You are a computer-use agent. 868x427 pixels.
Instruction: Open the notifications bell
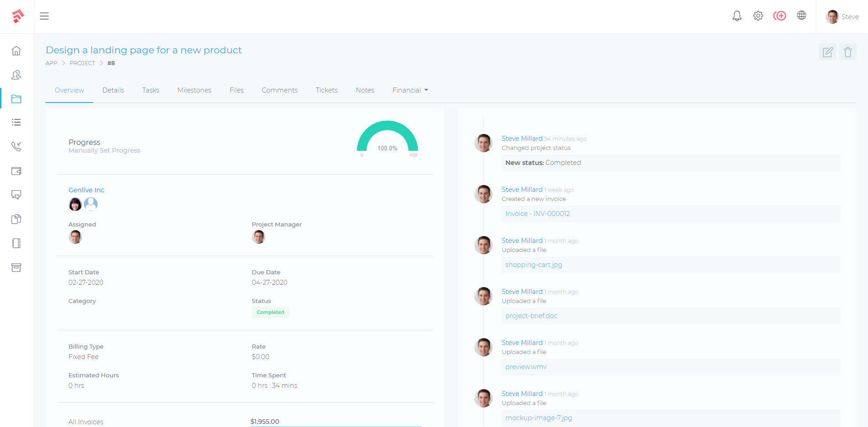tap(737, 15)
